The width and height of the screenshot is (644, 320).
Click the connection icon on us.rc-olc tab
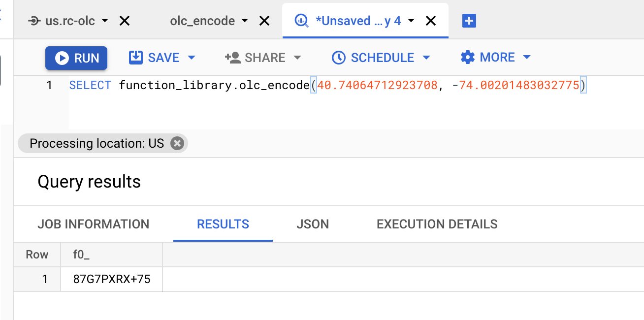coord(34,21)
